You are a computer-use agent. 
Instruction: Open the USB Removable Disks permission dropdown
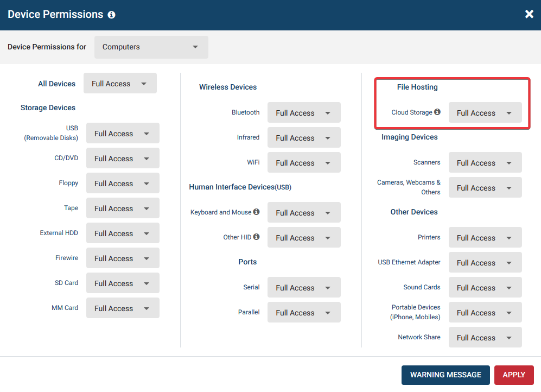(123, 133)
